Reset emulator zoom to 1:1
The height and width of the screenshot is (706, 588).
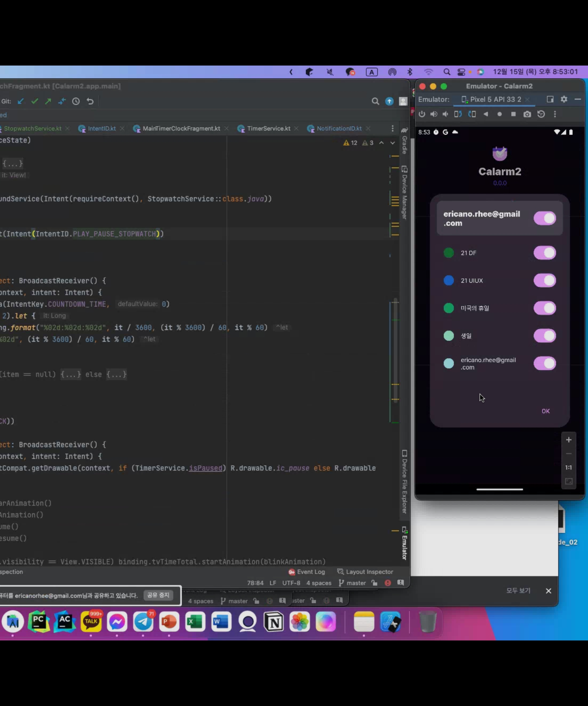coord(569,468)
